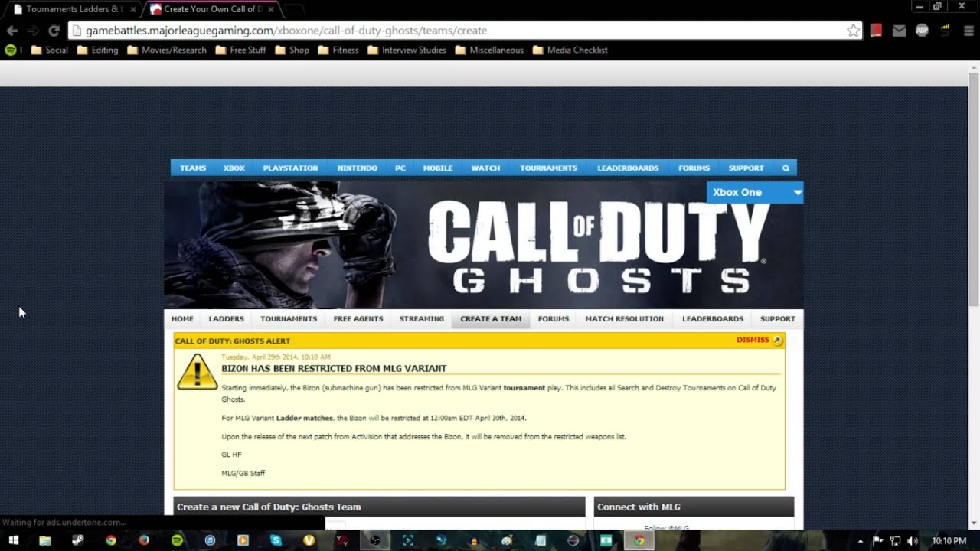This screenshot has height=551, width=980.
Task: Click WATCH in the MLG navigation bar
Action: click(485, 168)
